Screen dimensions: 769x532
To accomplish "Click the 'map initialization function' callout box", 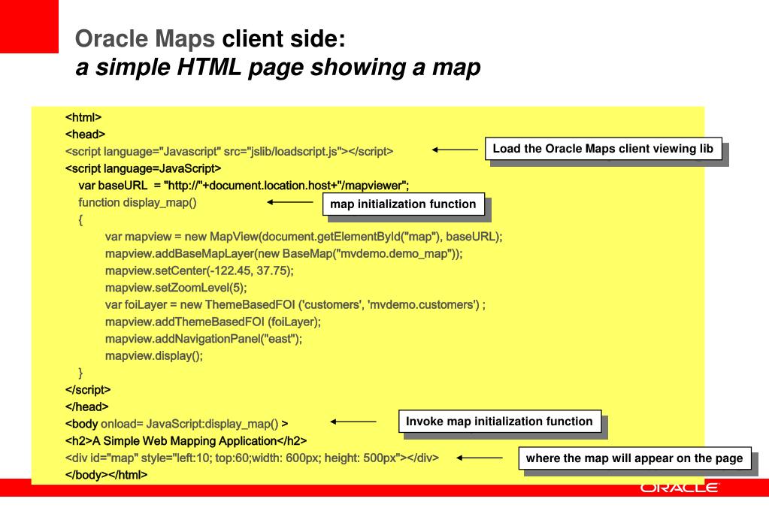I will [x=403, y=204].
